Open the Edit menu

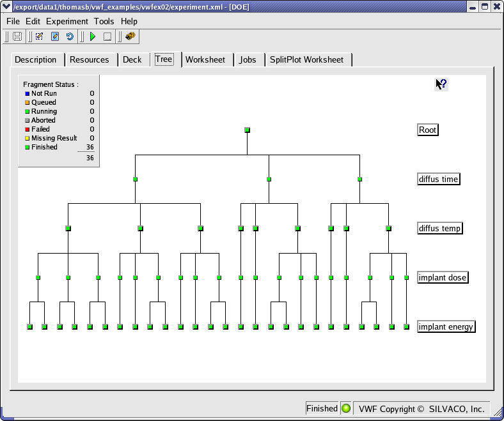click(33, 21)
